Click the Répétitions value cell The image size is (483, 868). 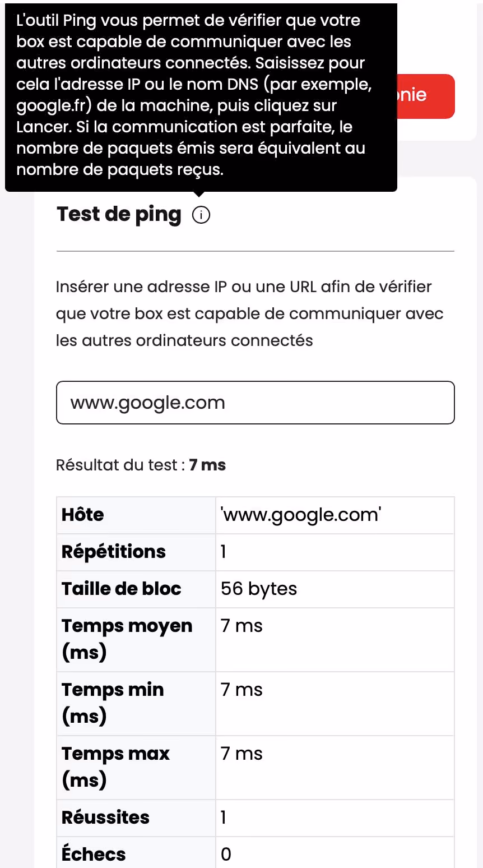click(335, 552)
